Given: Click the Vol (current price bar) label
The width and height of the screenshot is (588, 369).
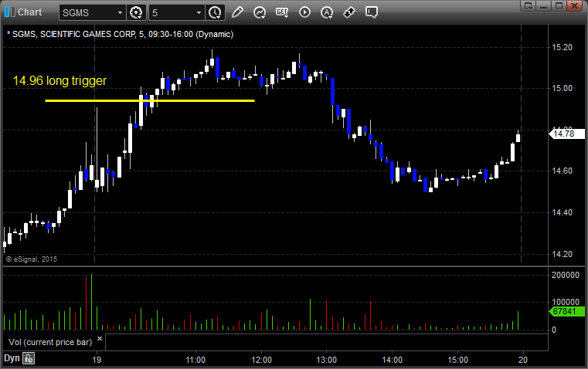Looking at the screenshot, I should pos(50,342).
